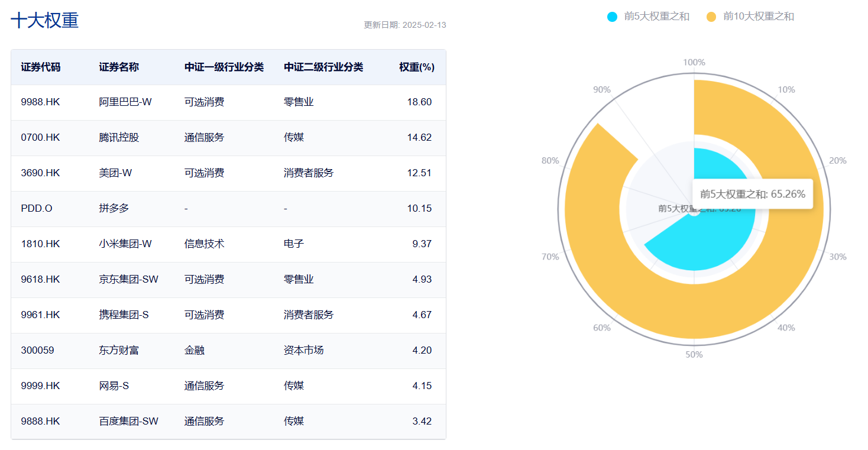Select the 阿里巴巴-W row name
This screenshot has height=450, width=868.
125,102
